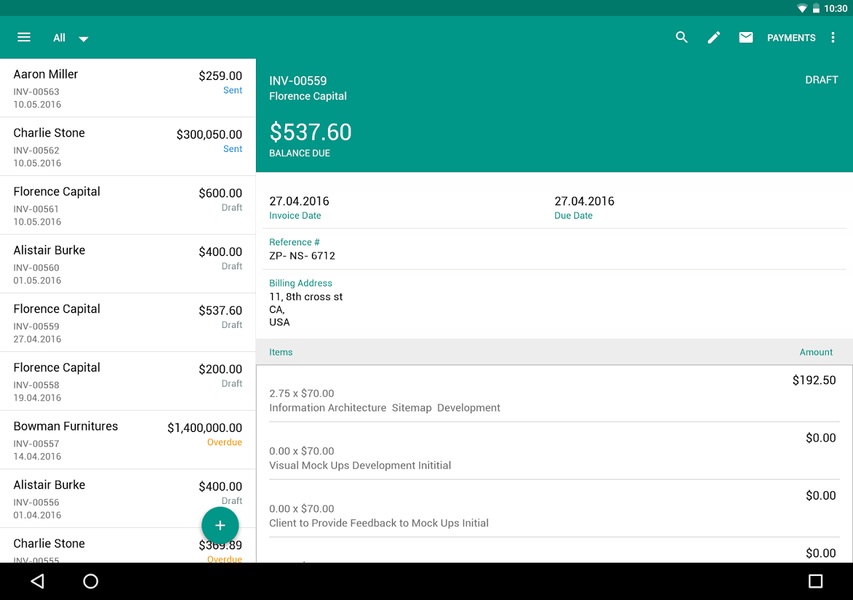This screenshot has width=853, height=600.
Task: Open the hamburger navigation menu
Action: (x=24, y=37)
